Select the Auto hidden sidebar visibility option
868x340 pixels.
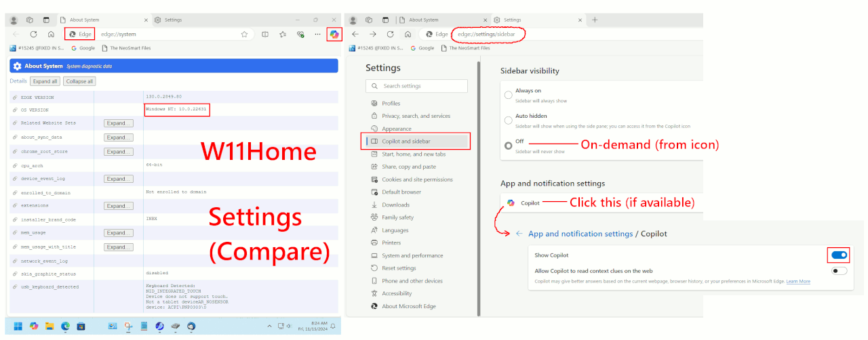[x=508, y=121]
